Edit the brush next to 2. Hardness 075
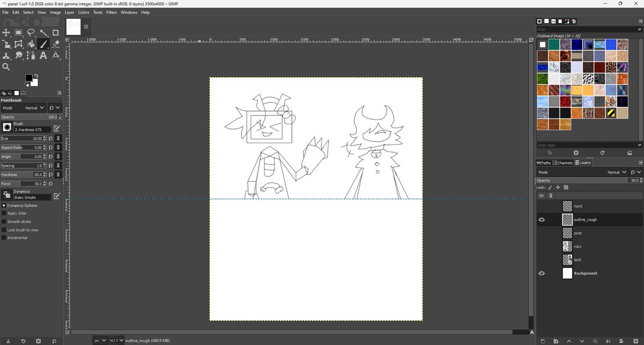This screenshot has width=644, height=345. coord(56,129)
